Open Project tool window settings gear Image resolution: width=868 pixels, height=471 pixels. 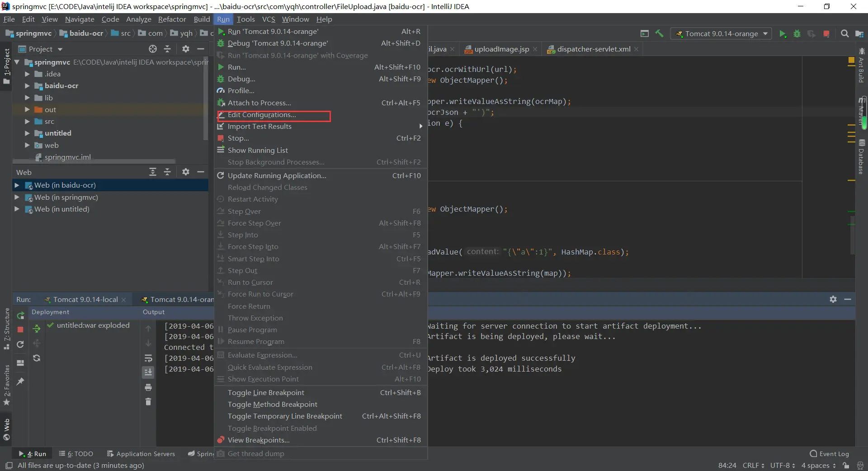(185, 49)
